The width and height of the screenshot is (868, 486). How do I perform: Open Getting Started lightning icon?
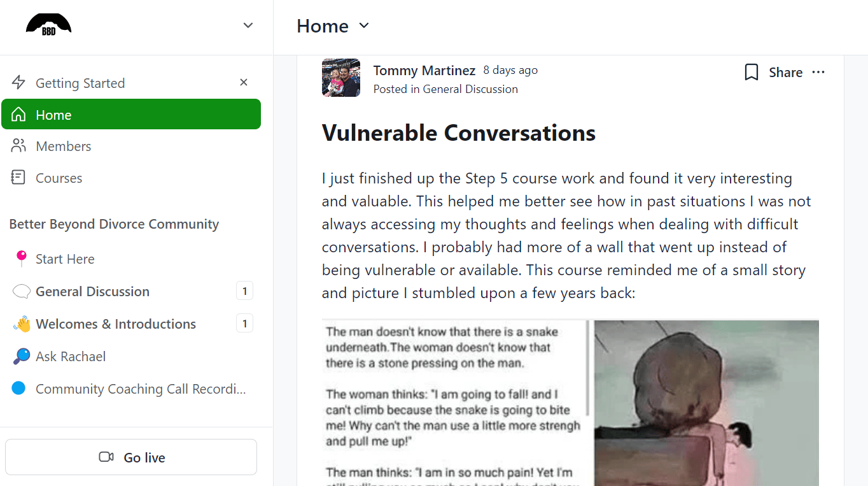[x=19, y=83]
